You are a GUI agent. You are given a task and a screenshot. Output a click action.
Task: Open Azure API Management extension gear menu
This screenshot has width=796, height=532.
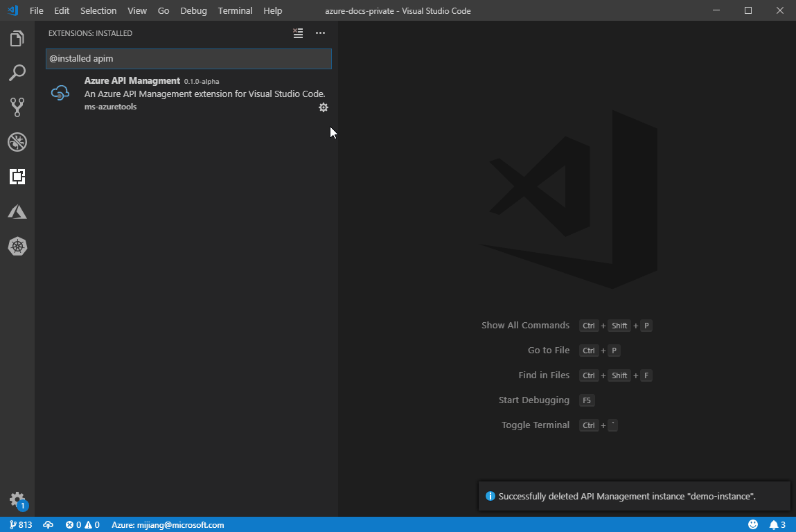[x=323, y=107]
